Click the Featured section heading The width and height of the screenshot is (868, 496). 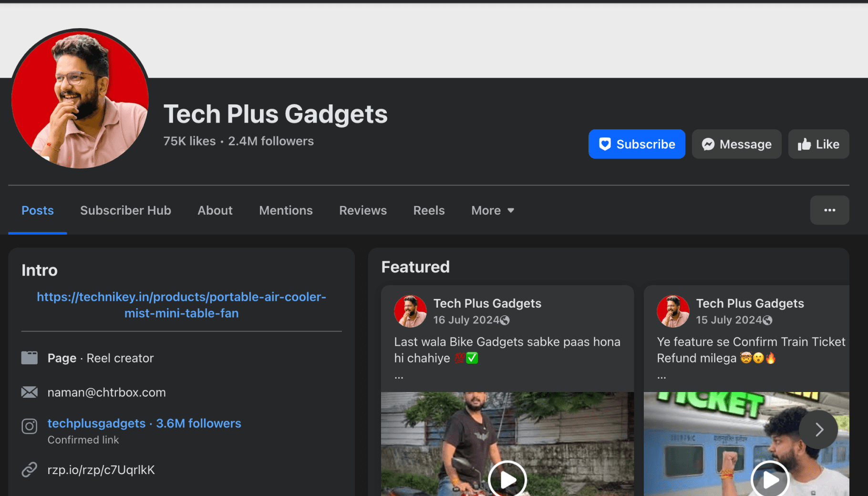click(x=415, y=267)
